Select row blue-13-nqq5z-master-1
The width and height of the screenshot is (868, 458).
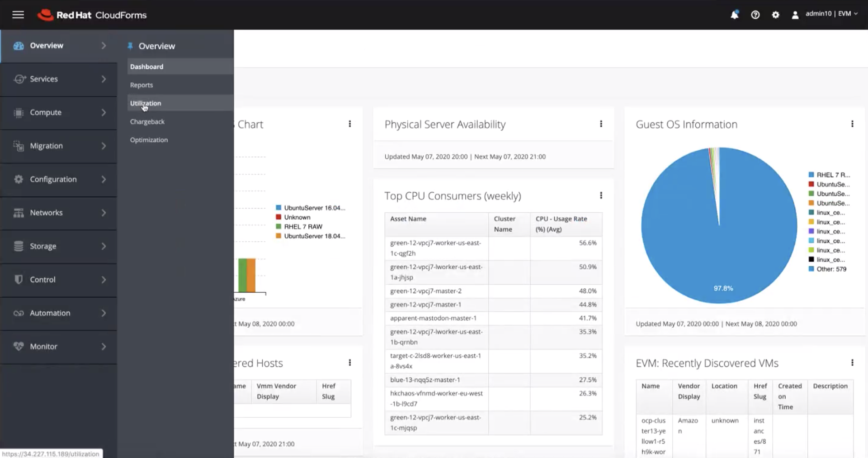point(493,380)
